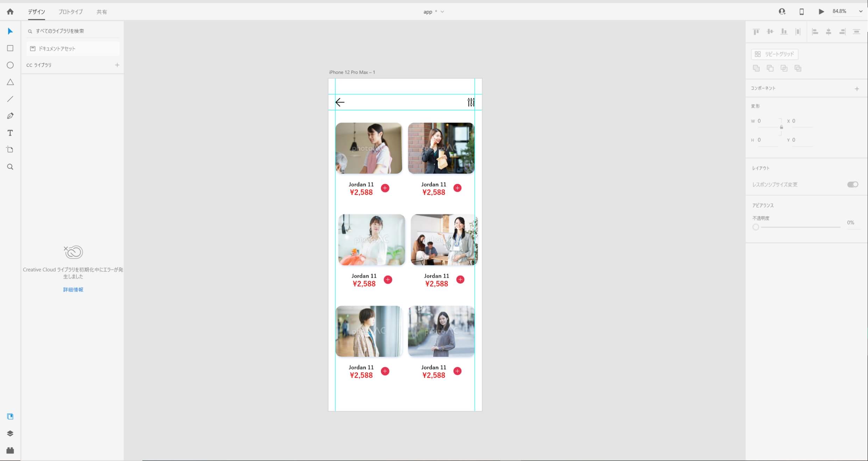Follow the 詳細情報 link
The width and height of the screenshot is (868, 461).
point(73,290)
